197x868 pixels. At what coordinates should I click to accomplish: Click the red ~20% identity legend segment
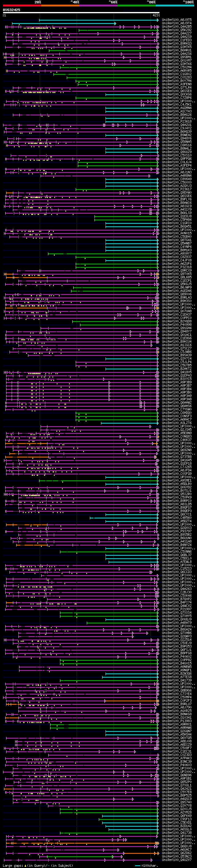[22, 6]
